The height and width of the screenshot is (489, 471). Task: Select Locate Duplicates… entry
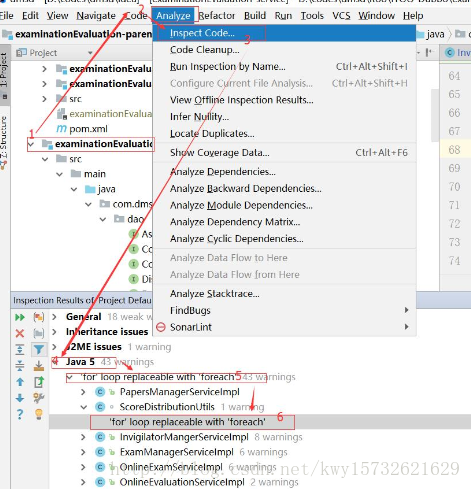coord(284,133)
